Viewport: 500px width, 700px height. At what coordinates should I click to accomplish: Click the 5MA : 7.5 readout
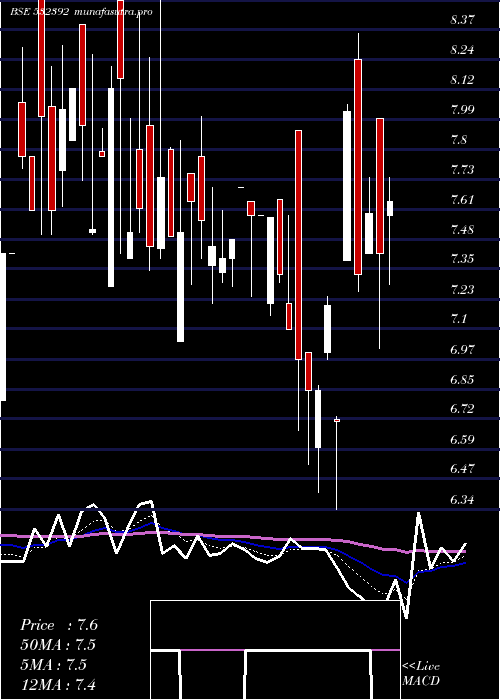(54, 665)
